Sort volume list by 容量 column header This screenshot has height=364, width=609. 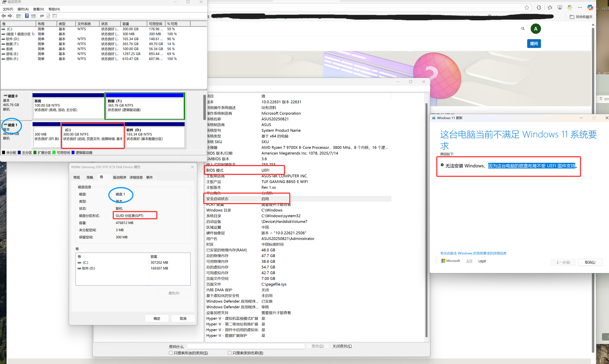[134, 24]
